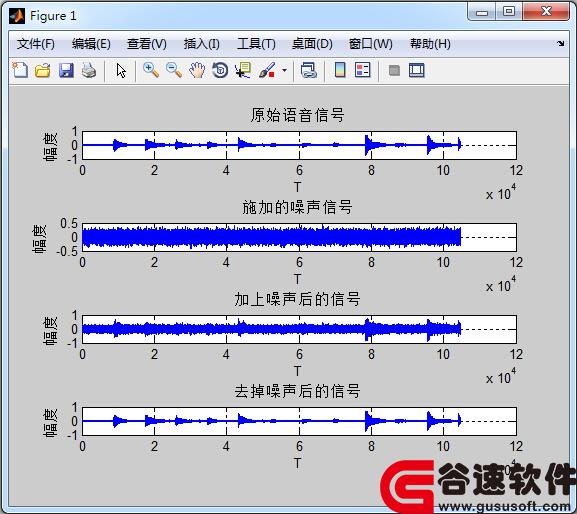Click the Link Plot toolbar icon
The image size is (577, 514).
[x=308, y=70]
